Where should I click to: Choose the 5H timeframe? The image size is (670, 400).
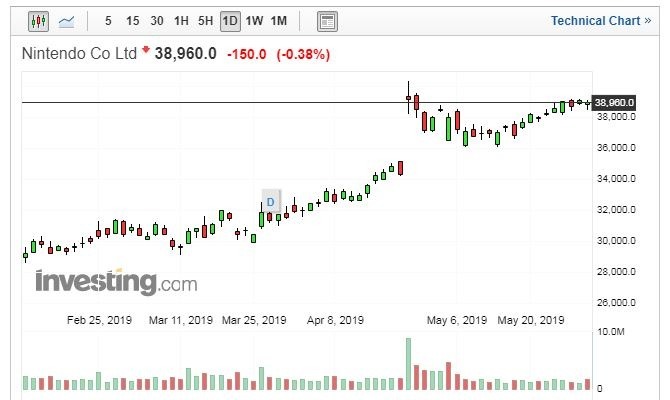click(206, 21)
